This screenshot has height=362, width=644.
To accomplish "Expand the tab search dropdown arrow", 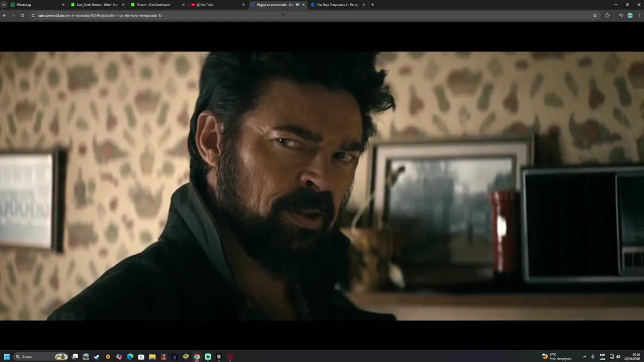I will (x=3, y=5).
